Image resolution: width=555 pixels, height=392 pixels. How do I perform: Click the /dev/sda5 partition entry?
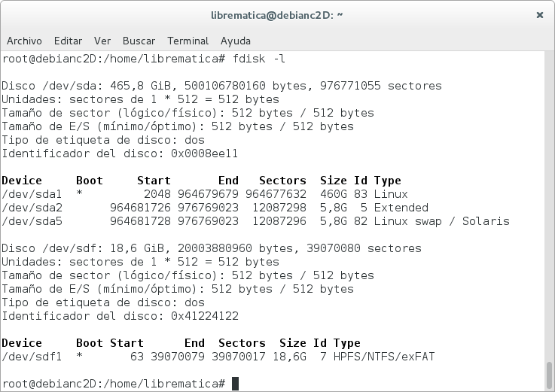click(x=32, y=221)
